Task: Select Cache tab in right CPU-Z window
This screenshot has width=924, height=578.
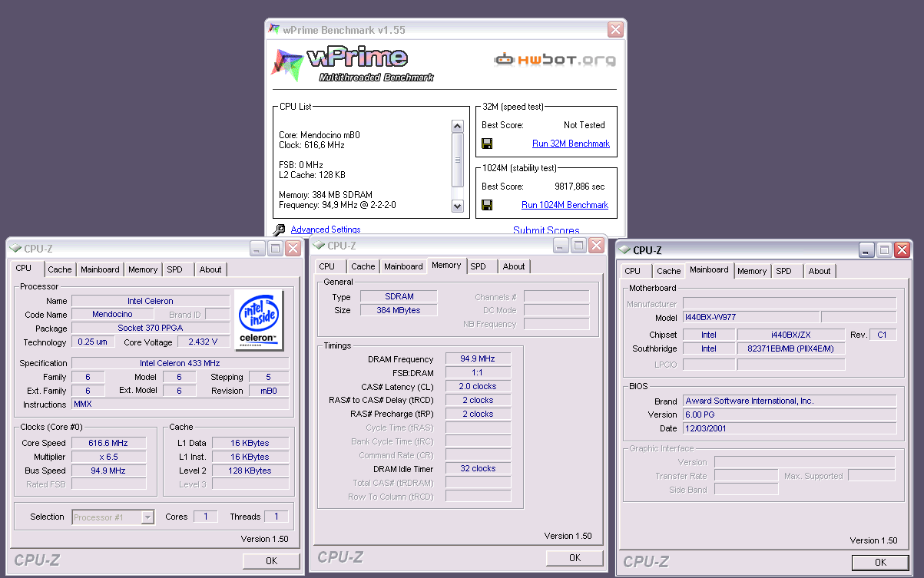Action: pos(669,271)
